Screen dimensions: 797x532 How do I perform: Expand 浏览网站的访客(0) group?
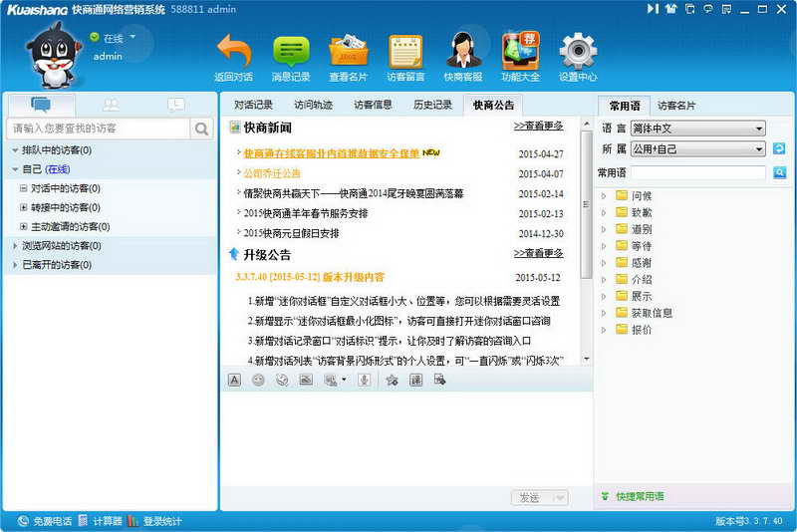point(15,245)
